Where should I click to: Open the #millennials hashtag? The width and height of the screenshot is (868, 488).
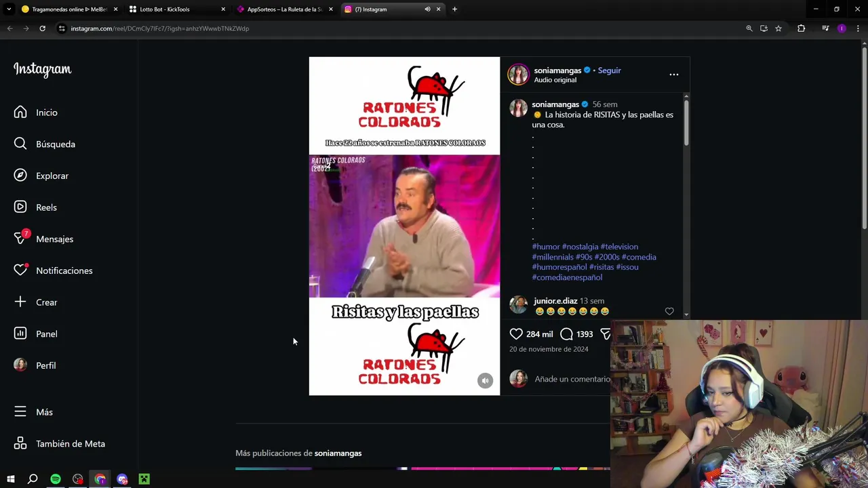click(553, 257)
